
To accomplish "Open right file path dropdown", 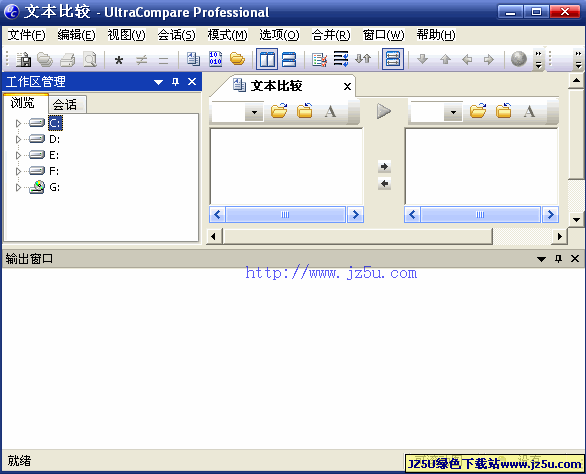I will (x=453, y=111).
